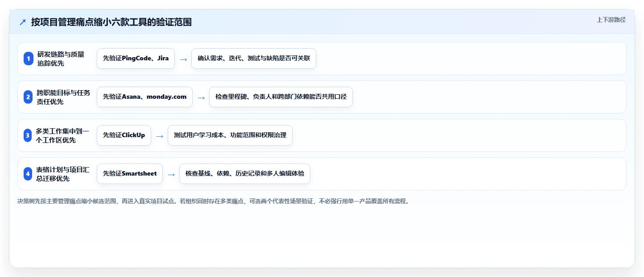Select the 先验证PingCode、Jira box
Screen dimensions: 644x277
[136, 59]
